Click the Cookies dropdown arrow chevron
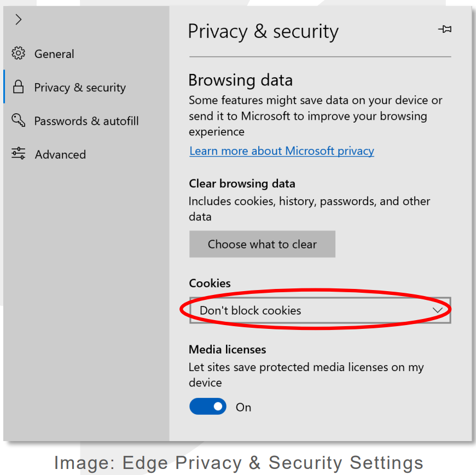This screenshot has height=475, width=476. 438,310
